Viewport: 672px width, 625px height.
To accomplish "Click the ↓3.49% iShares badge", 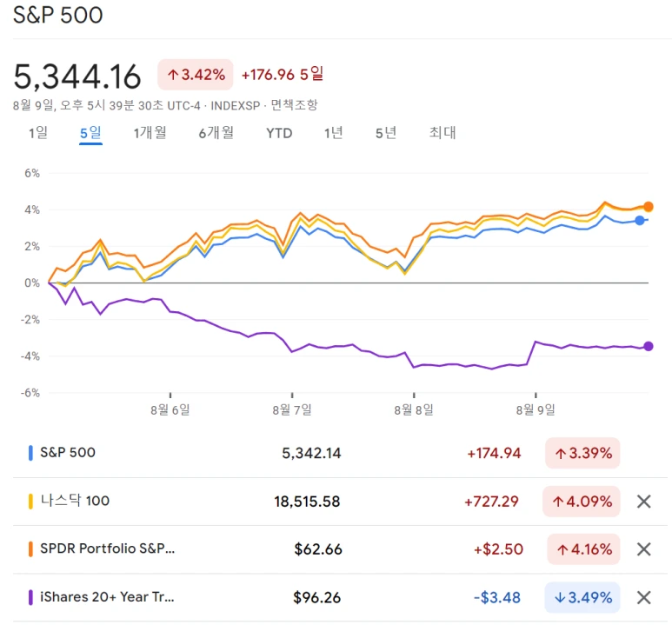I will 582,597.
